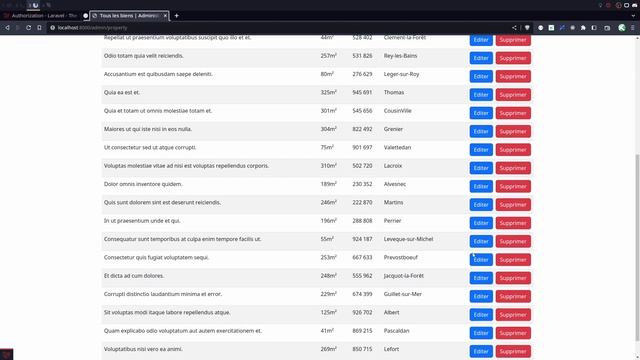Screen dimensions: 640x360
Task: Reload the current page
Action: pyautogui.click(x=29, y=28)
